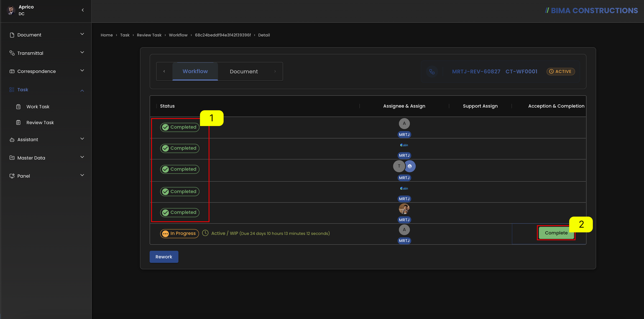This screenshot has height=319, width=644.
Task: Click the MRTJ-REV-60827 reference
Action: click(x=476, y=71)
